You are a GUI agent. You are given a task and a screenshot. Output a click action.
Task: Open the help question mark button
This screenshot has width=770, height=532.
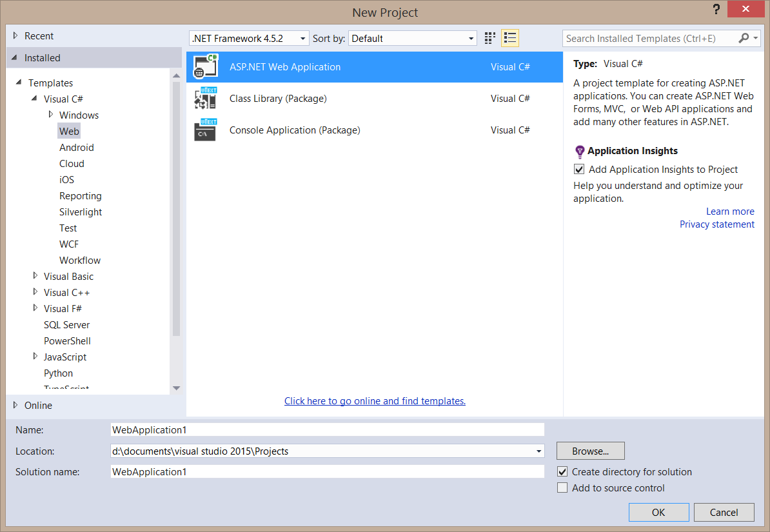click(x=716, y=9)
